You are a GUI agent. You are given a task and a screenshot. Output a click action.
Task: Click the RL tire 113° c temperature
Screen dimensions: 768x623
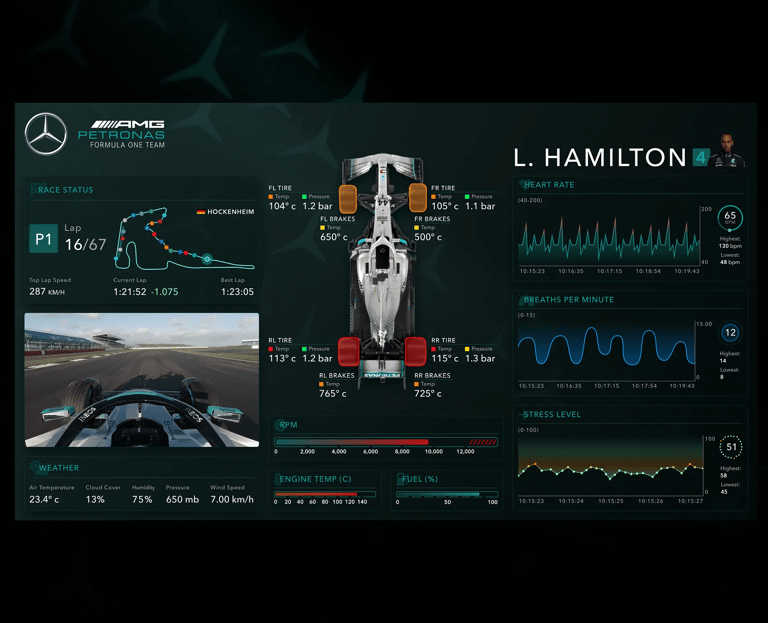click(x=282, y=359)
